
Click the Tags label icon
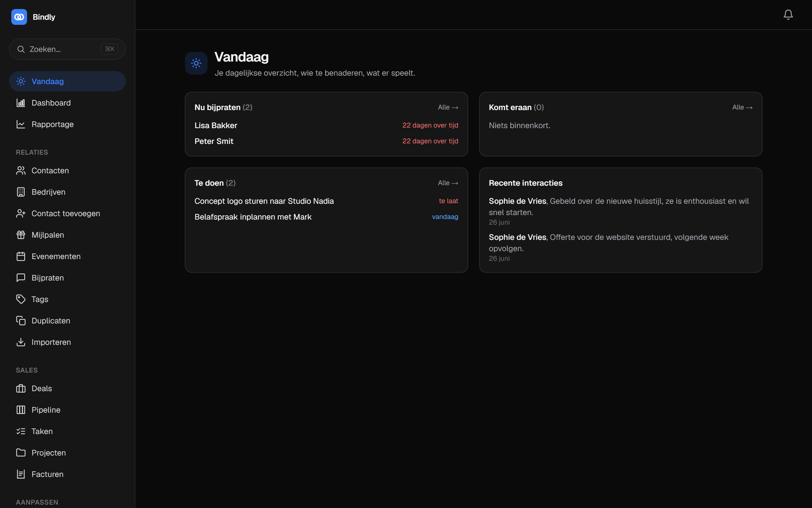point(21,299)
